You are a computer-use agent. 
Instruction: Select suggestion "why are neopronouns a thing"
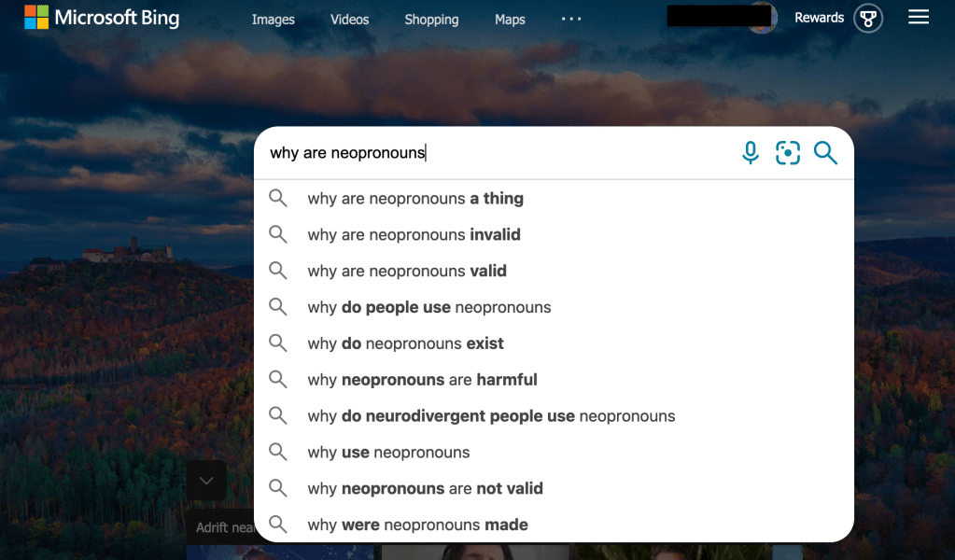(415, 199)
